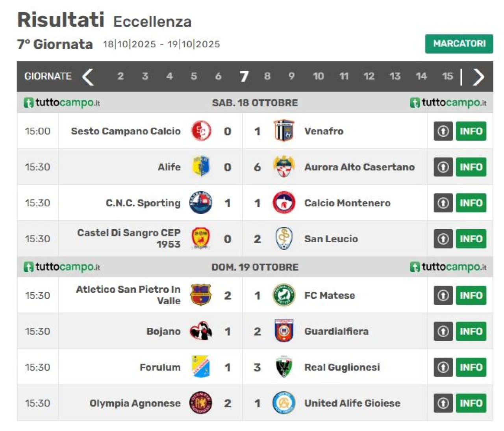Click the Sesto Campano Calcio crest
504x431 pixels.
point(201,131)
